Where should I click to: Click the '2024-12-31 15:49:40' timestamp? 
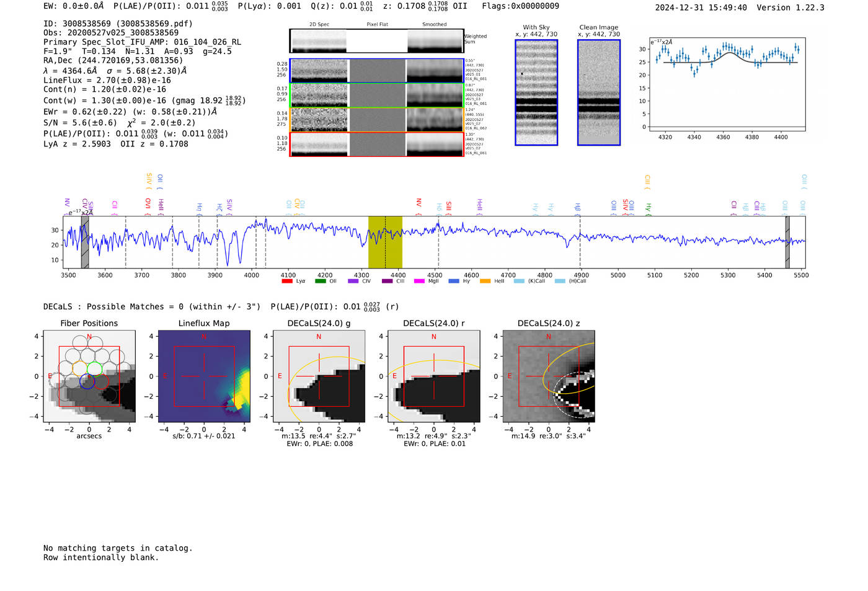point(701,7)
